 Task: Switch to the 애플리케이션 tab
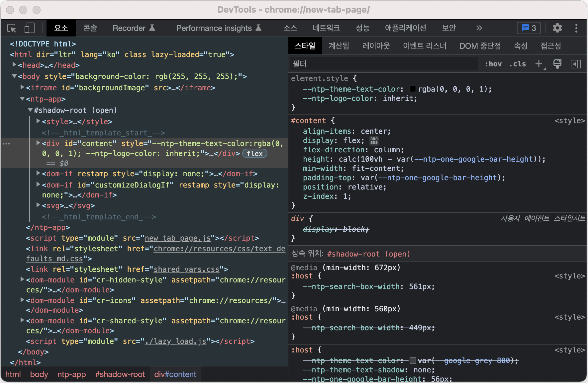[x=405, y=28]
